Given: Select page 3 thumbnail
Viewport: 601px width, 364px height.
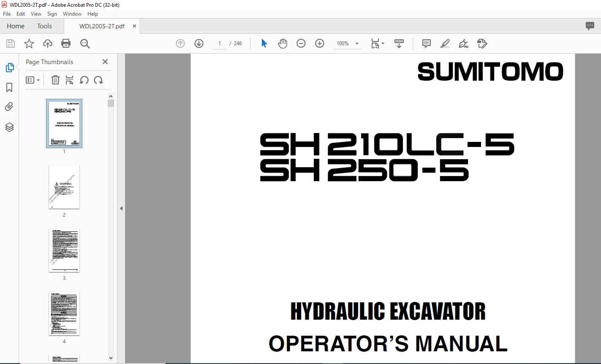Looking at the screenshot, I should pos(64,250).
